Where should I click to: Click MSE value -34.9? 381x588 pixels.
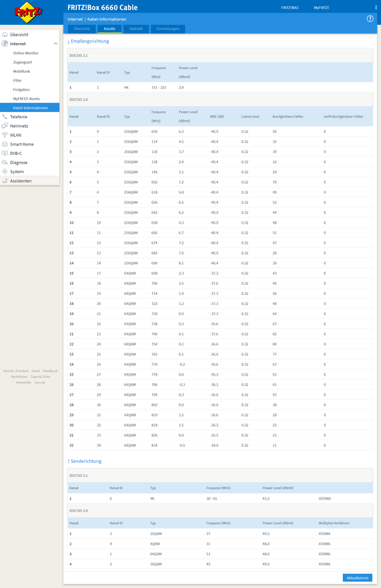click(x=214, y=446)
